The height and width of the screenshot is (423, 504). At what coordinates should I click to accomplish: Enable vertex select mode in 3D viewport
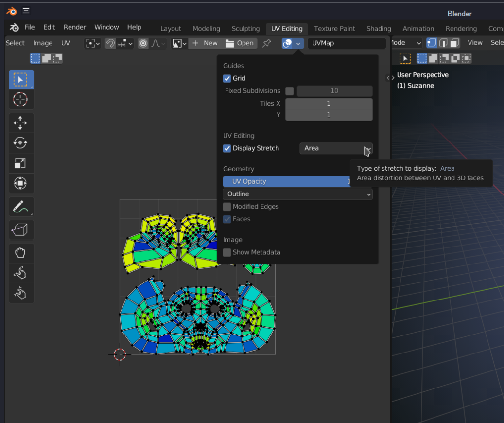pos(432,43)
